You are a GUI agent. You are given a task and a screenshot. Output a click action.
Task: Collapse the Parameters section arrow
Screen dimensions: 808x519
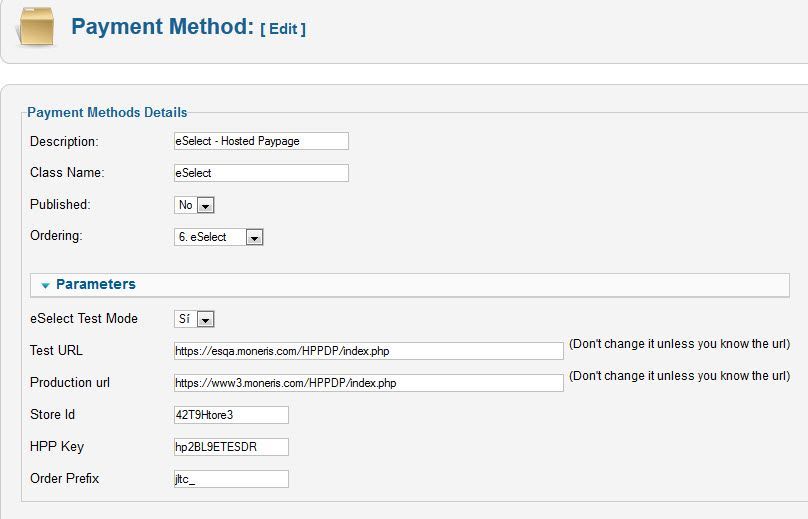pos(45,285)
